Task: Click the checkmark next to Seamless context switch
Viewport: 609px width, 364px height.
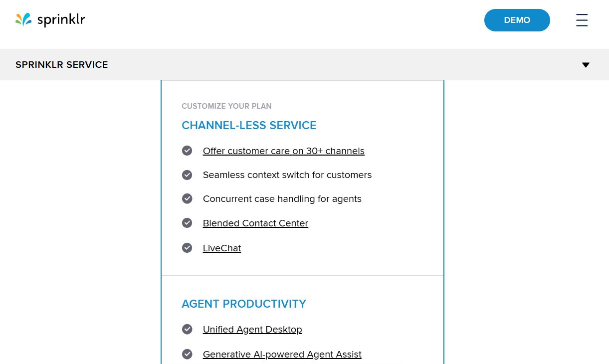Action: tap(187, 175)
